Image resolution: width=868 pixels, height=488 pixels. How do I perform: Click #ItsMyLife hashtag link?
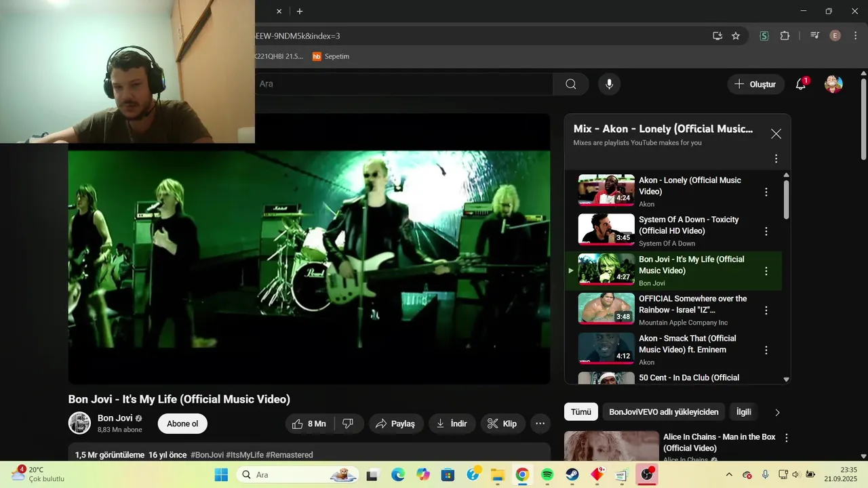pos(244,455)
